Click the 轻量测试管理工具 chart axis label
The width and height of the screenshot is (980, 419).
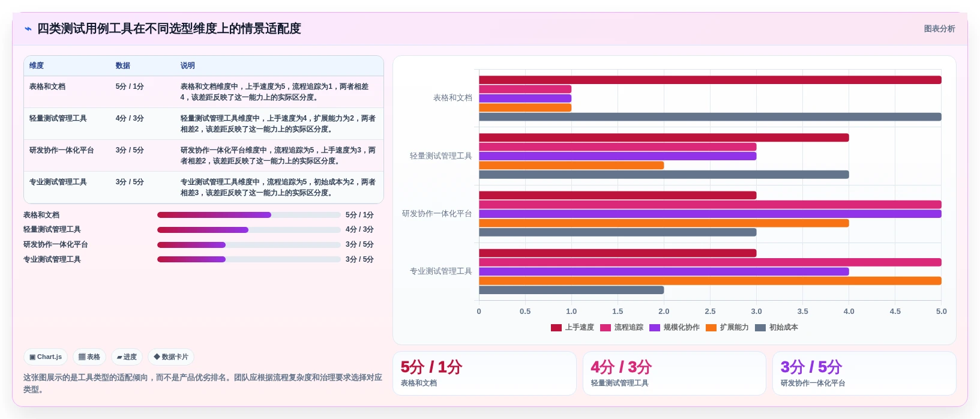tap(441, 156)
